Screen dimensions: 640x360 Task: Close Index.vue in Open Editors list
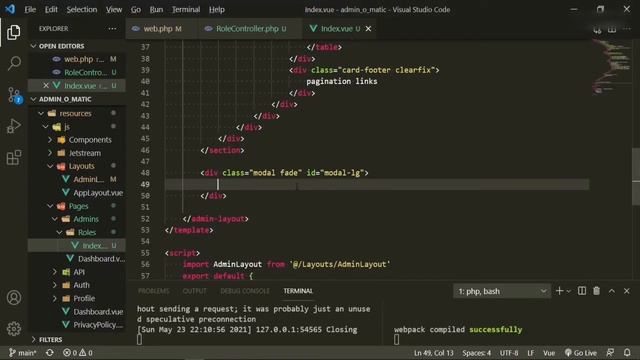point(46,85)
